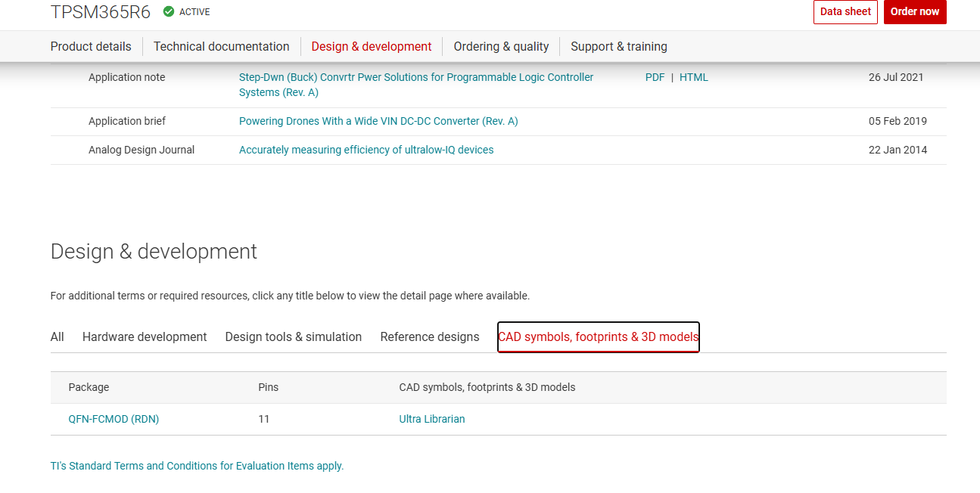View HTML version of application note
This screenshot has width=980, height=493.
pyautogui.click(x=693, y=77)
